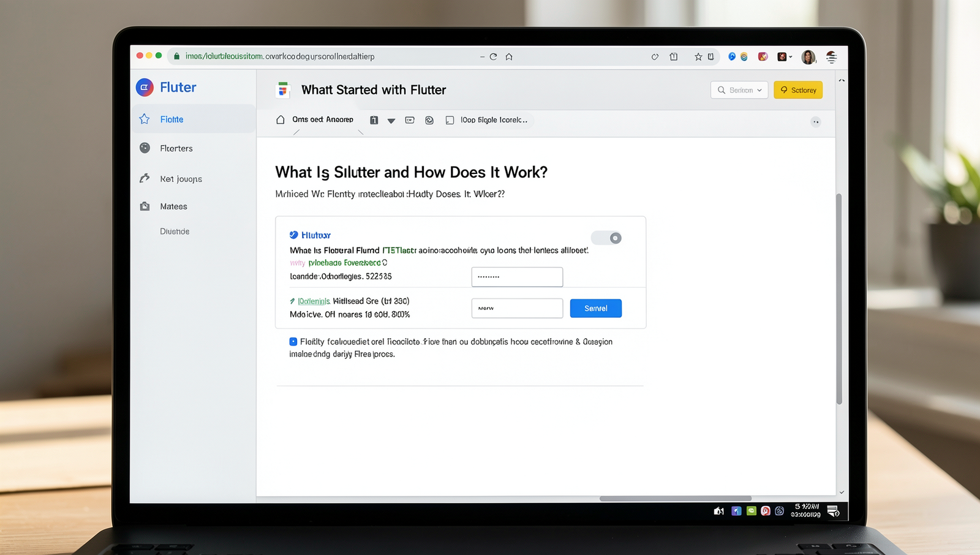This screenshot has height=555, width=980.
Task: Open the down triangle dropdown in breadcrumb toolbar
Action: (391, 121)
